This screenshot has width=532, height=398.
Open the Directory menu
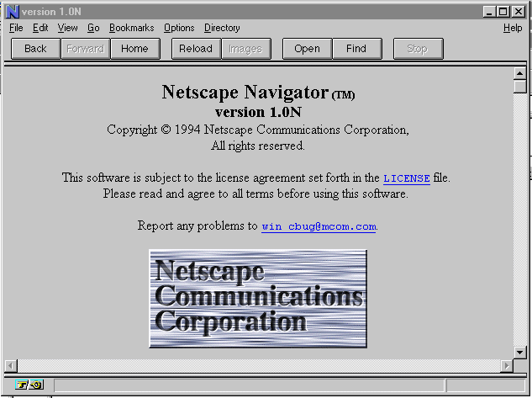coord(222,28)
